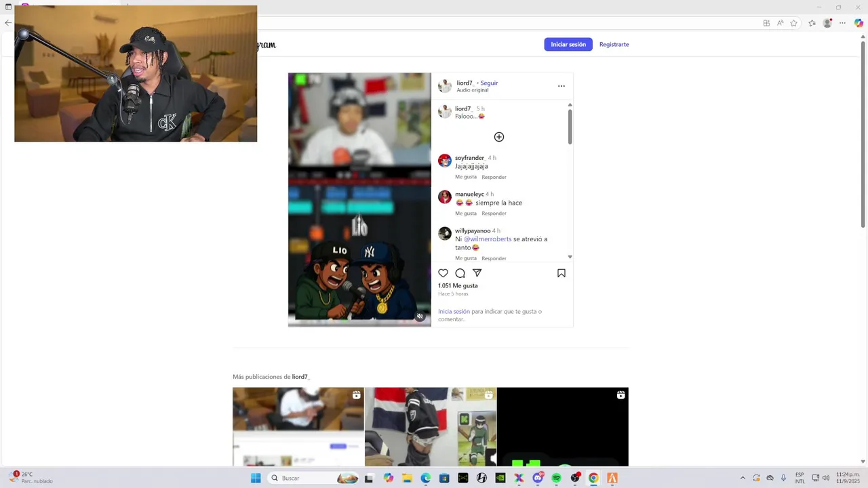Load more comments with plus circle icon
868x488 pixels.
point(499,137)
